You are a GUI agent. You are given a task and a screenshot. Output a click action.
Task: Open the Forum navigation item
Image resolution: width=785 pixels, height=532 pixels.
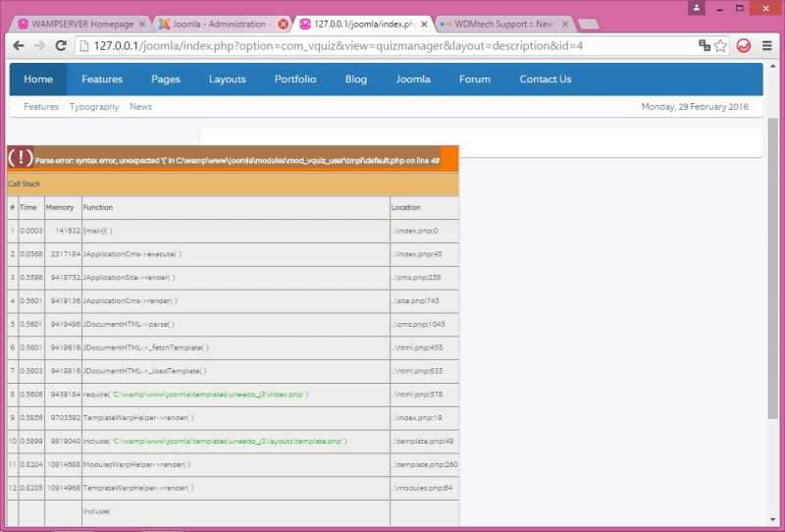pyautogui.click(x=475, y=80)
